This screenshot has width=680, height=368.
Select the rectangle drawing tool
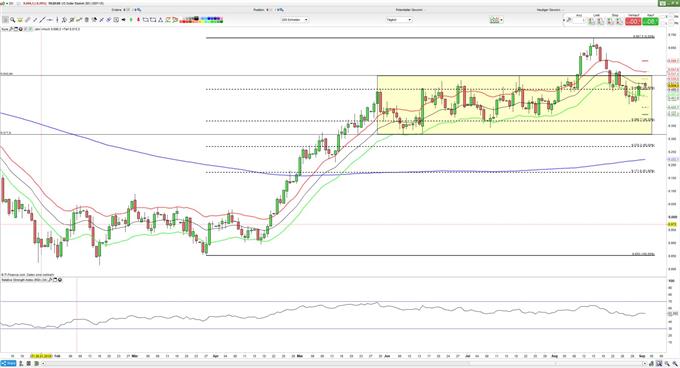(x=146, y=20)
